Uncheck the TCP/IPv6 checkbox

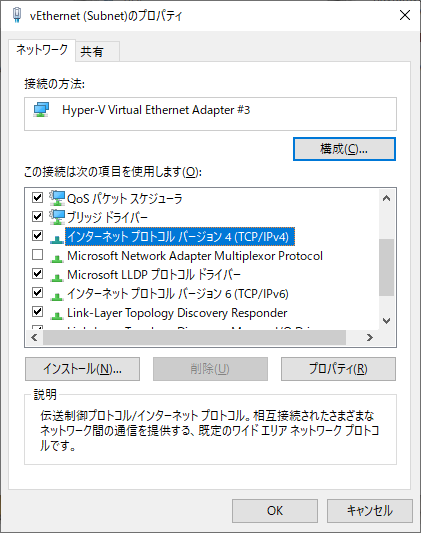click(37, 292)
